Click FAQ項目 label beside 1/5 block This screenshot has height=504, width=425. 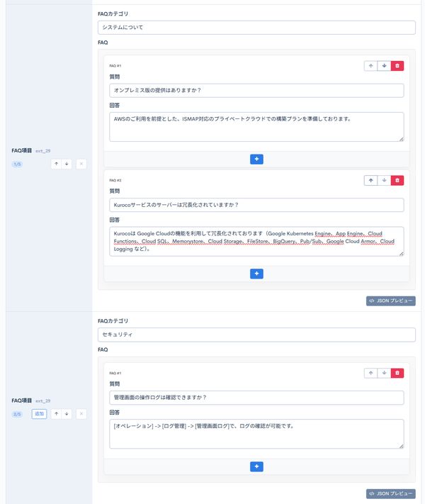(21, 151)
